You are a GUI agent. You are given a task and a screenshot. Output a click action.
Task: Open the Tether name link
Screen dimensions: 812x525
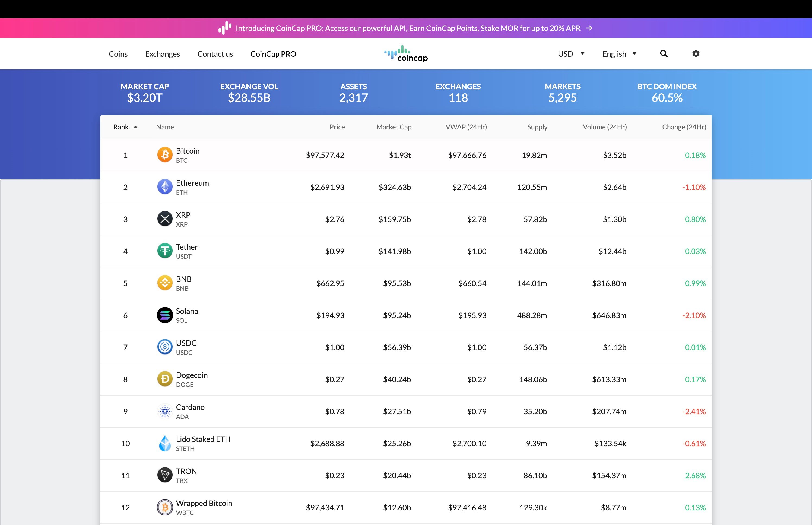click(187, 247)
